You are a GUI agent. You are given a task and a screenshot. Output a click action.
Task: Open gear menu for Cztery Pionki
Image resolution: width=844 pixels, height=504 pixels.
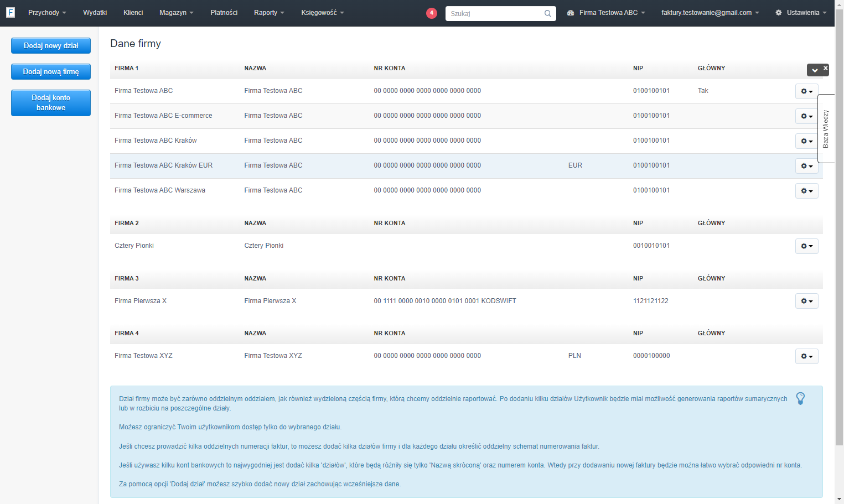(x=806, y=246)
